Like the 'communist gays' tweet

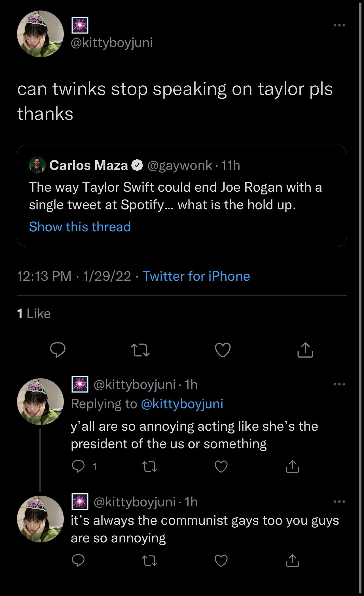click(x=221, y=561)
